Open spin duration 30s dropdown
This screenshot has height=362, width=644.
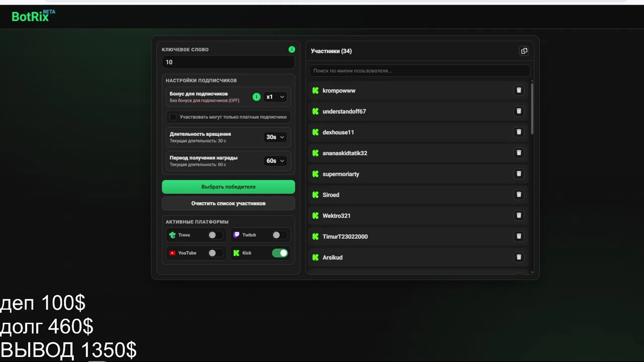[275, 137]
